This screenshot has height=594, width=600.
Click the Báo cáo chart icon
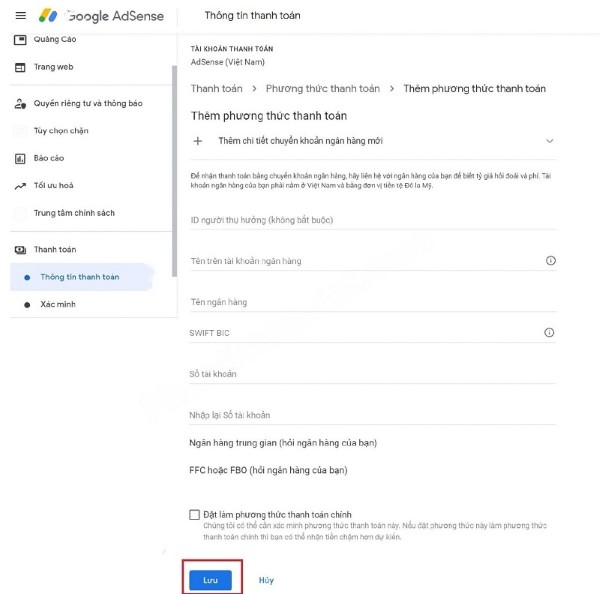19,158
